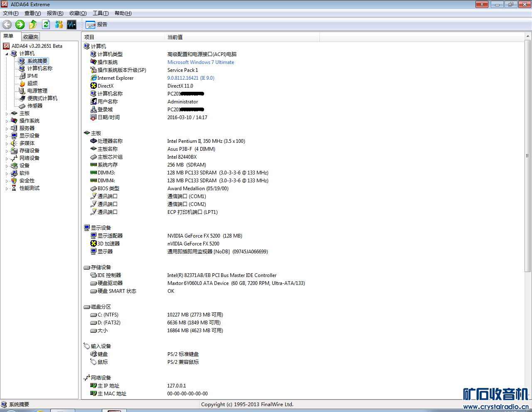Click the green Forward arrow icon
The width and height of the screenshot is (532, 412).
(x=20, y=25)
